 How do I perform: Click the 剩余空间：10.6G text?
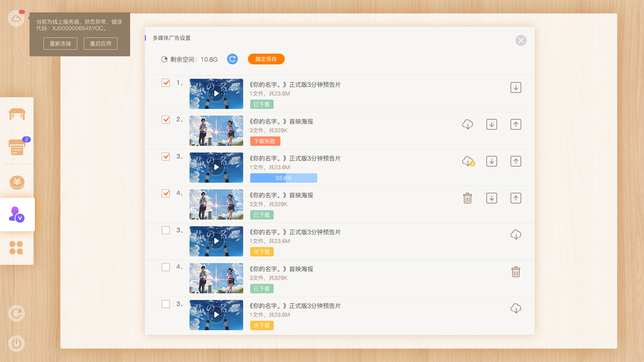(194, 59)
